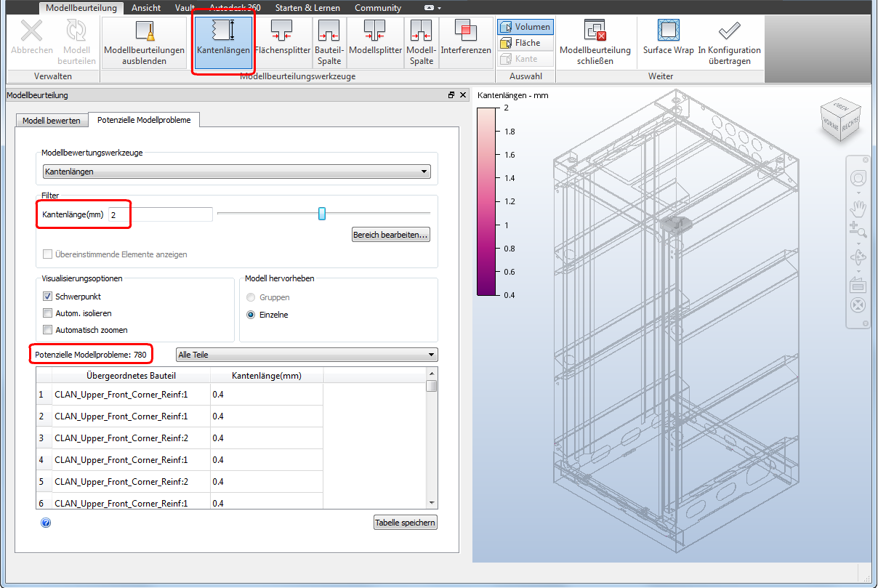
Task: Close the Modellbeurteilung docked panel
Action: click(463, 95)
